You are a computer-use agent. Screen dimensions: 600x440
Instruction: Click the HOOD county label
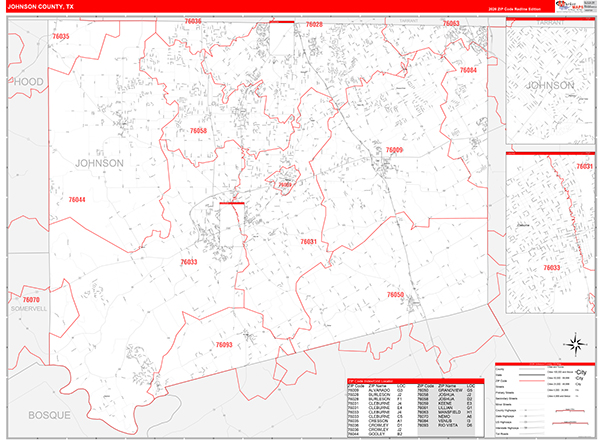tap(29, 82)
